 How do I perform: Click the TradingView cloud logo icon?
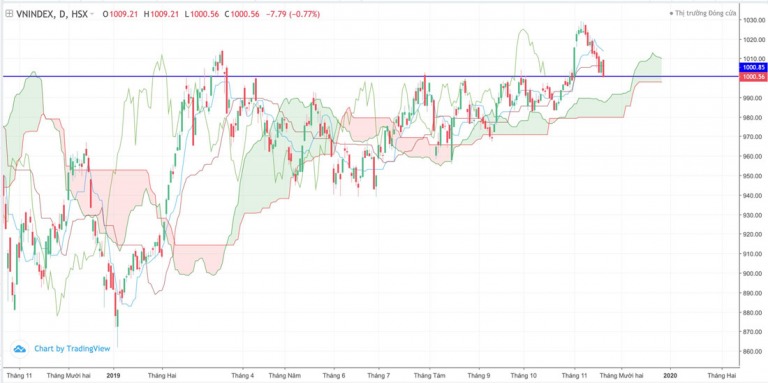tap(20, 349)
